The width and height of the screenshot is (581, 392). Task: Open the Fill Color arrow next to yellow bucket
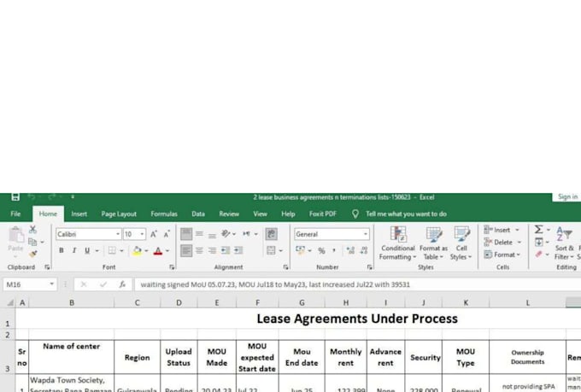(x=146, y=251)
